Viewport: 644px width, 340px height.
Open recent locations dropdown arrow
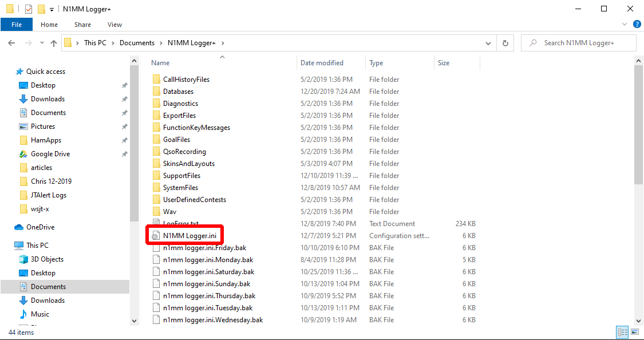42,43
